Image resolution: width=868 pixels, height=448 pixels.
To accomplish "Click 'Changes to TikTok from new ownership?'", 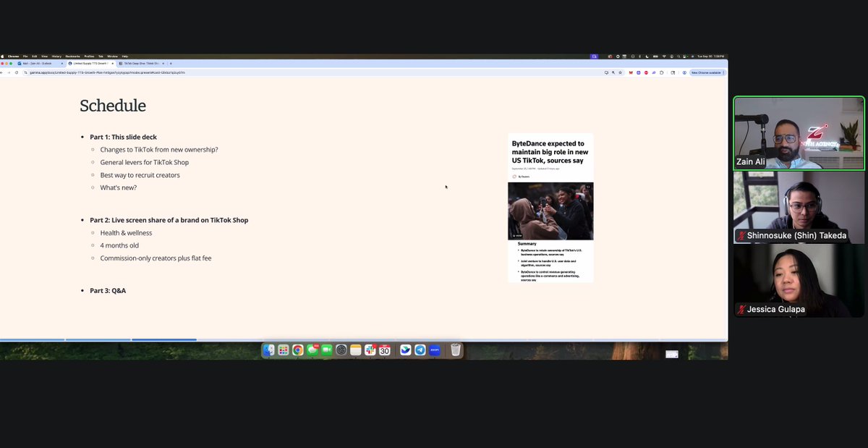I will (159, 150).
